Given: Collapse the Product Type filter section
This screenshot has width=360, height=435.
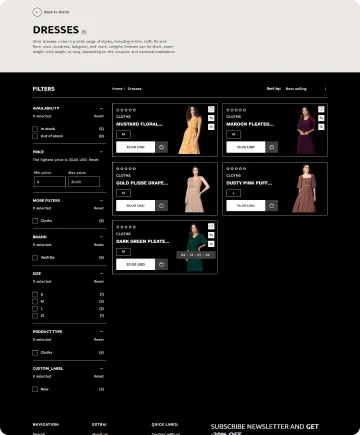Looking at the screenshot, I should 101,332.
